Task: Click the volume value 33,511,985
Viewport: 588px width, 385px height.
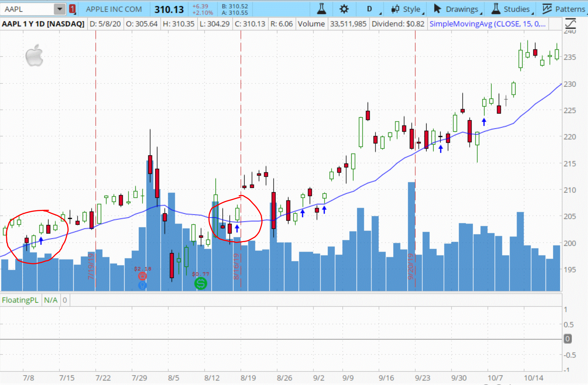Action: [348, 24]
